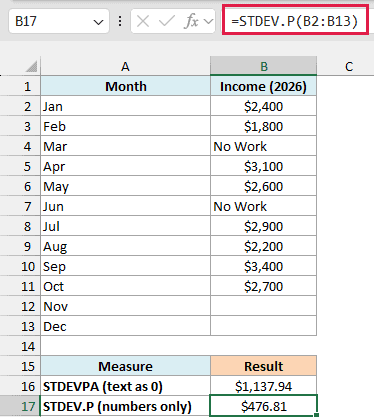Viewport: 374px width, 417px height.
Task: Click the Result header cell
Action: coord(264,366)
